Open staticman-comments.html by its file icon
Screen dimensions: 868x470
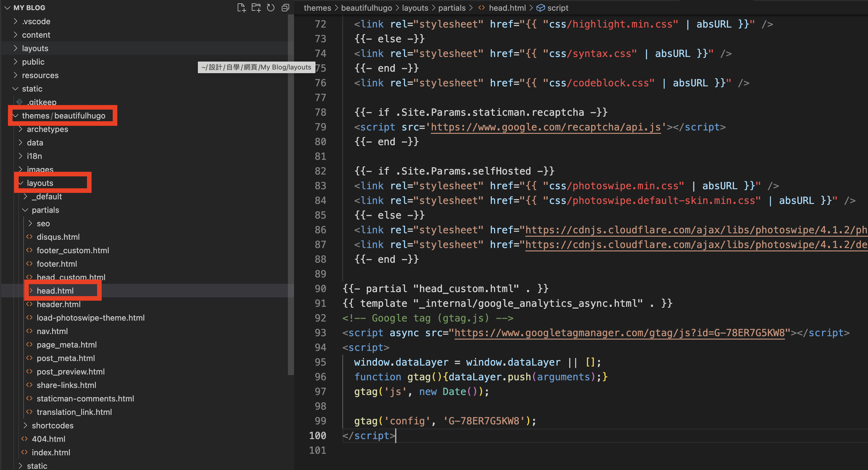(29, 399)
